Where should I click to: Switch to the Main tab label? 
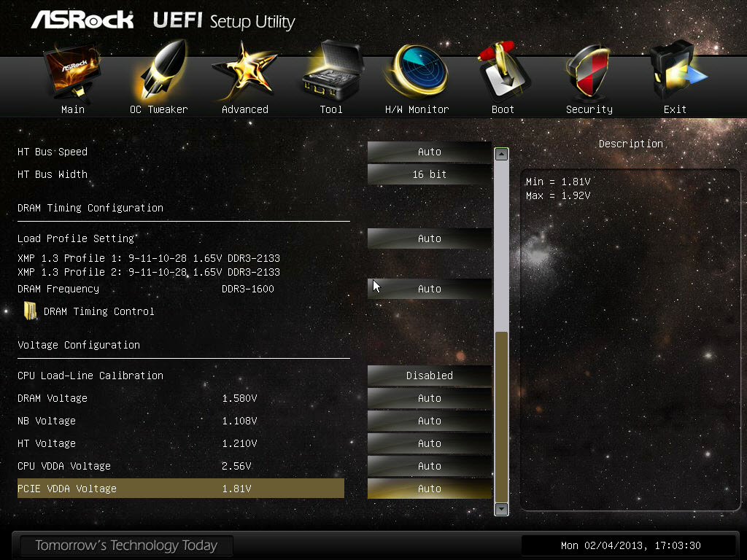click(73, 109)
